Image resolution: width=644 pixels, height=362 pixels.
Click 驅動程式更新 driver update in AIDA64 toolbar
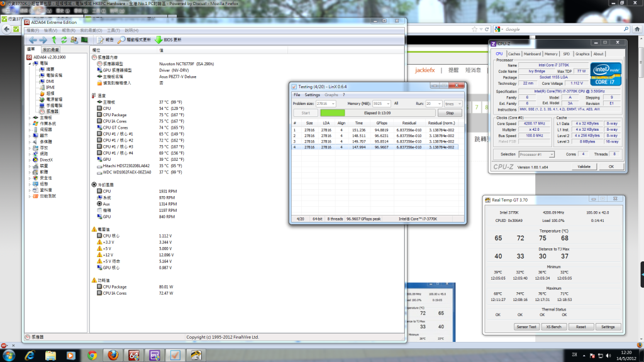pos(135,40)
